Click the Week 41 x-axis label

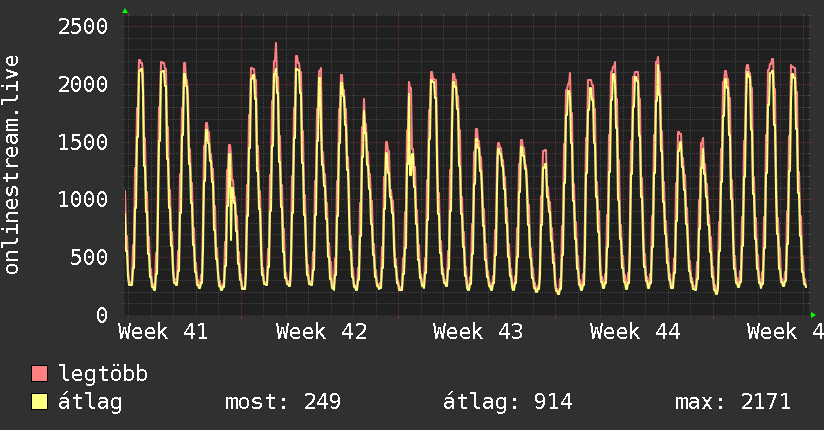point(163,332)
